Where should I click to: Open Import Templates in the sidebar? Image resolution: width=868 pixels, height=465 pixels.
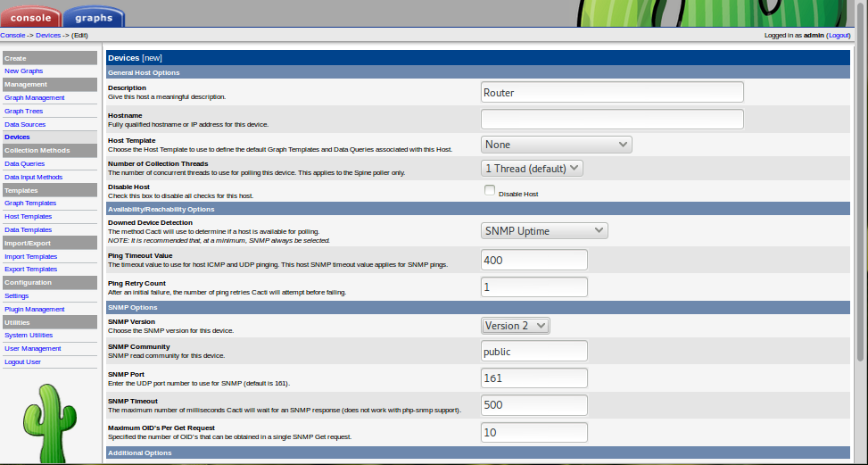click(x=30, y=256)
